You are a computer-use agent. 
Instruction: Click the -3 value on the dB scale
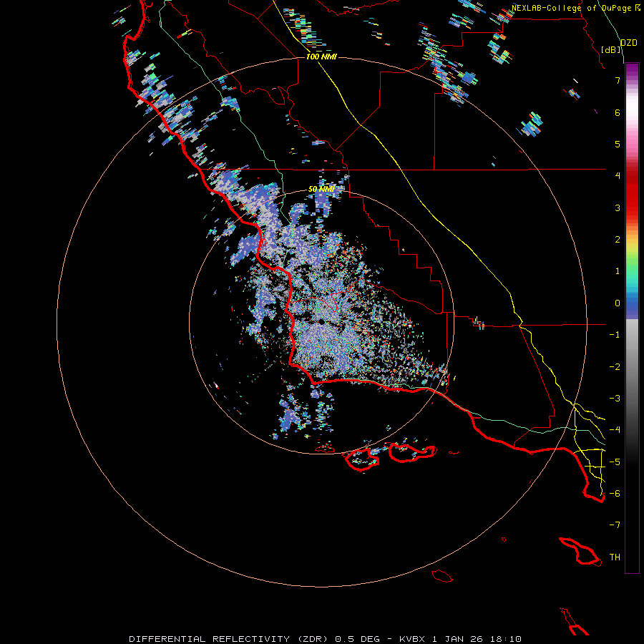(x=615, y=399)
